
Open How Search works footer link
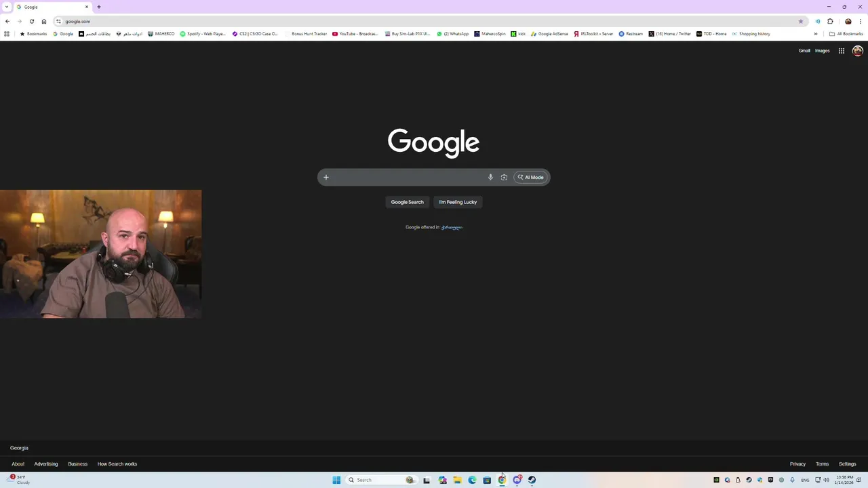point(117,464)
